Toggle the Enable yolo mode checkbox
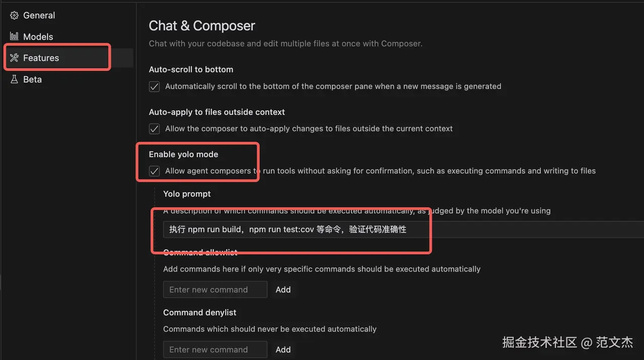 pos(154,171)
